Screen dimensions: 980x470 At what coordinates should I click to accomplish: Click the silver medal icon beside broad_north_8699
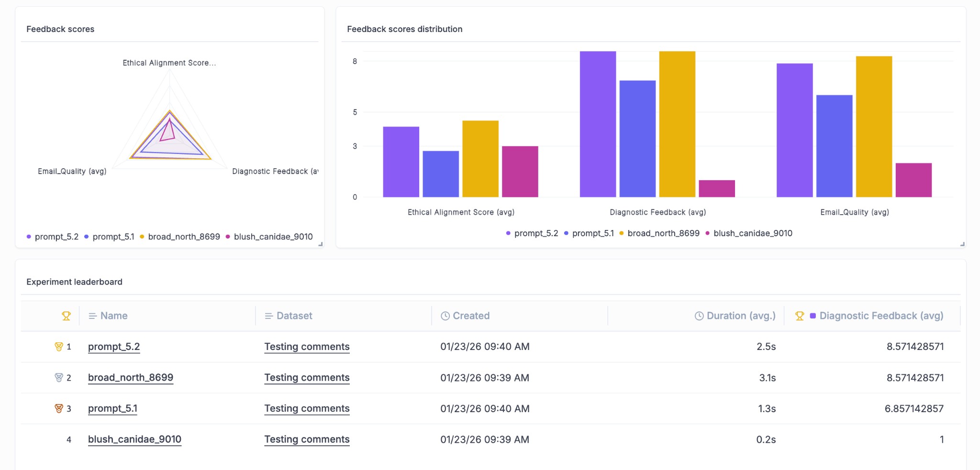click(58, 377)
